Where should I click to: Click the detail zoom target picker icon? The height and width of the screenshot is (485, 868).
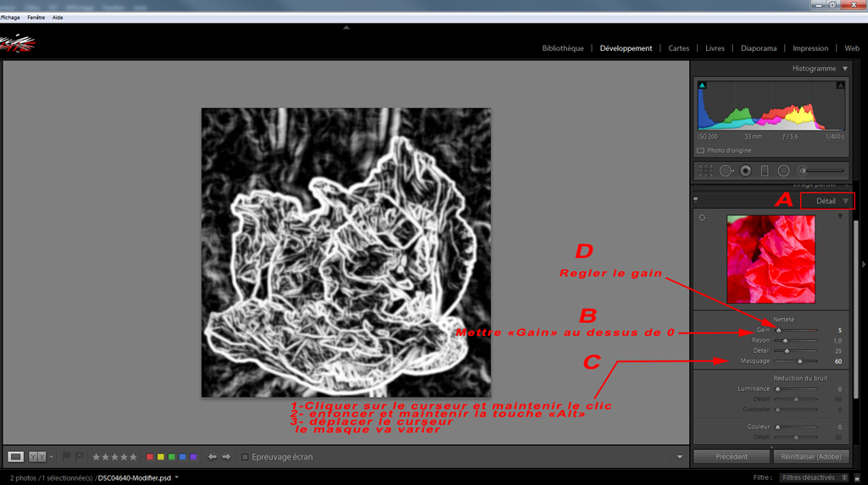[702, 218]
